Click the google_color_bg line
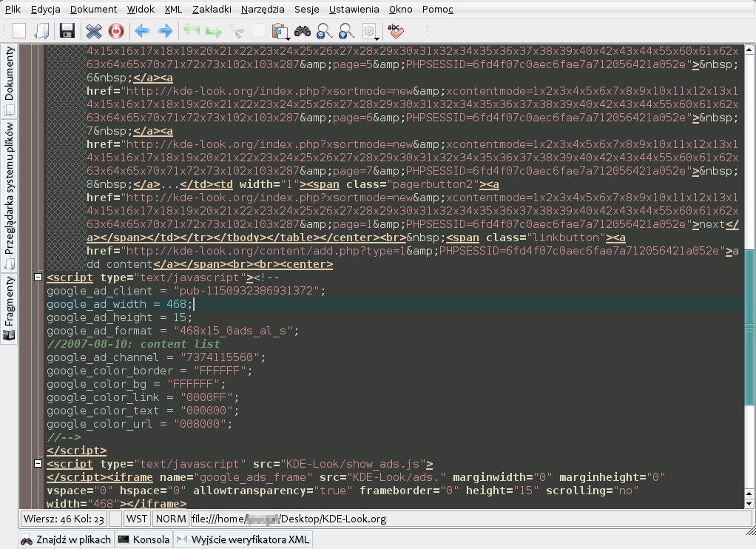 [136, 383]
